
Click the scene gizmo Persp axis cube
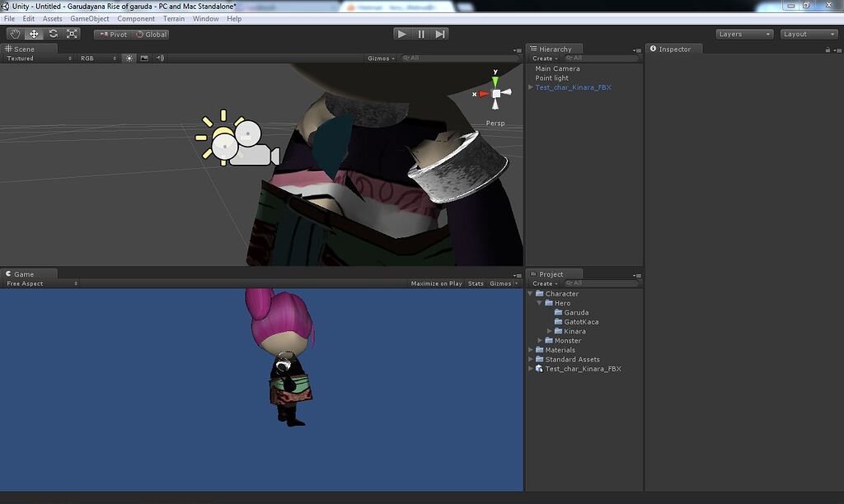pyautogui.click(x=495, y=94)
